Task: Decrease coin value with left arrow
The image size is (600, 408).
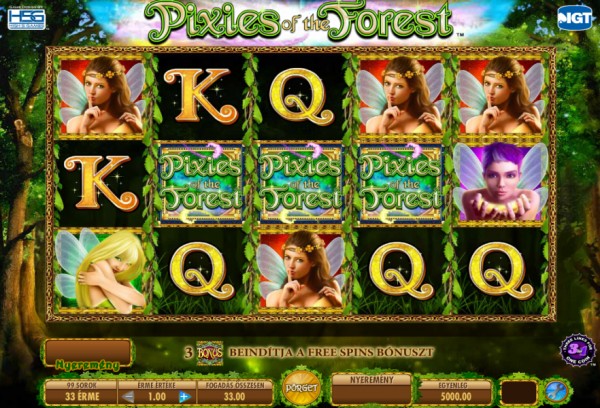Action: (x=128, y=397)
